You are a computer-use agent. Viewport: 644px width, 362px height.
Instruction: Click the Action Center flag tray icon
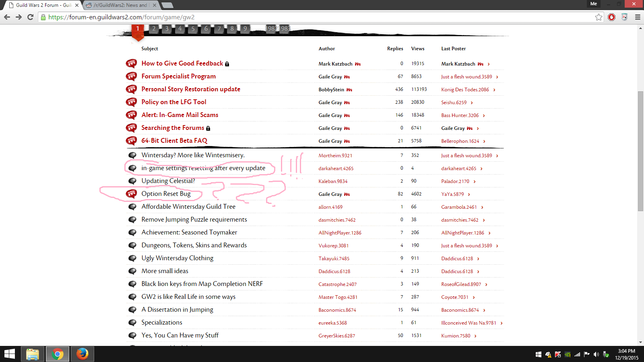pos(586,354)
